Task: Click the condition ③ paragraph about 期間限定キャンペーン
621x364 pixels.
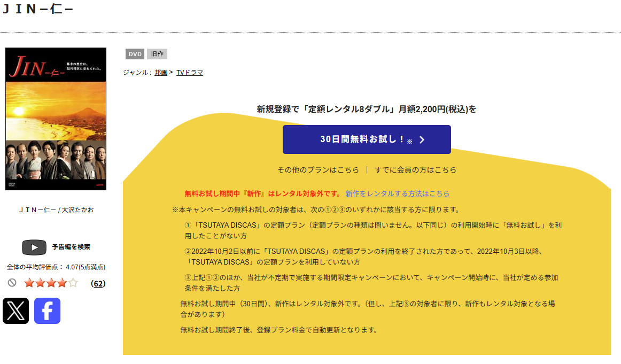Action: click(371, 283)
